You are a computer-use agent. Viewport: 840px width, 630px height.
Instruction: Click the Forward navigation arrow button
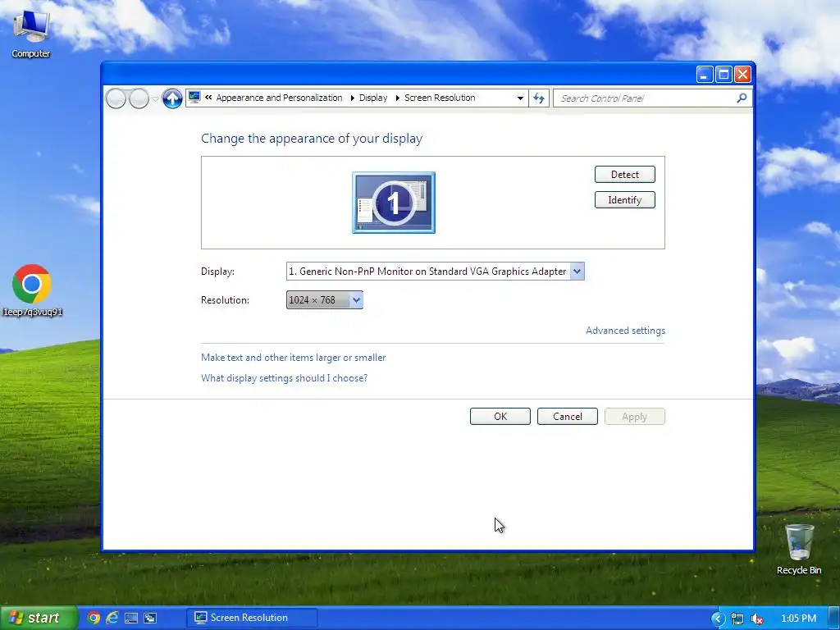tap(139, 98)
